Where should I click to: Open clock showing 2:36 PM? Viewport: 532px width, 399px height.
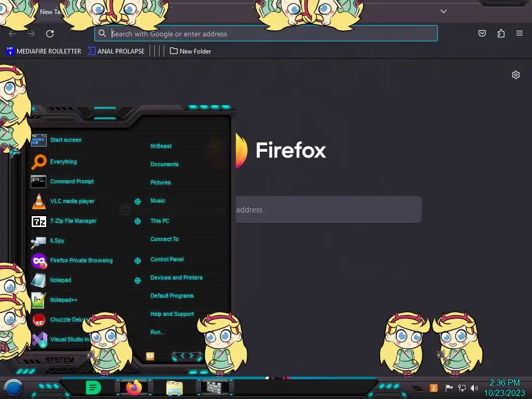[504, 388]
